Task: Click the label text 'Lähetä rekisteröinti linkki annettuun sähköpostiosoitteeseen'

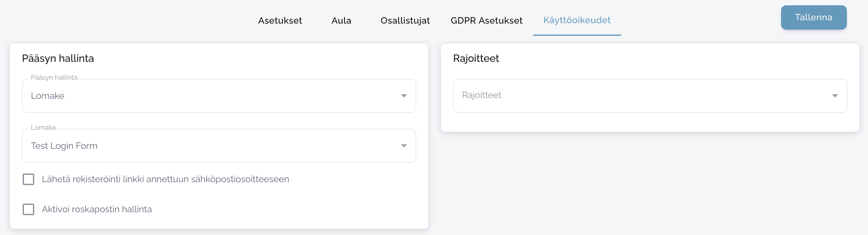Action: point(165,179)
